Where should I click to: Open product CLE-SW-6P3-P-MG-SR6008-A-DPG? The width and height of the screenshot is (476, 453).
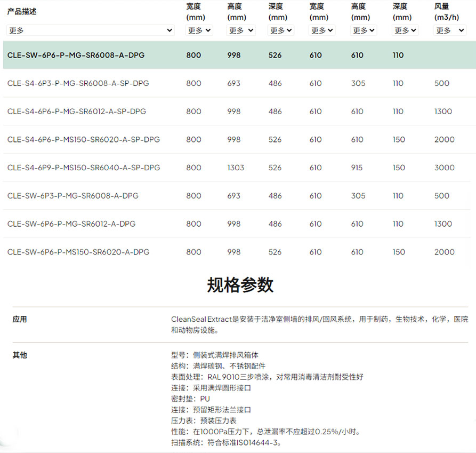click(73, 196)
